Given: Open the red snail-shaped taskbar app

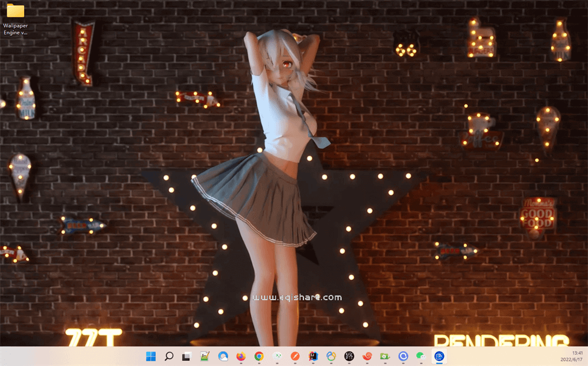Looking at the screenshot, I should (x=367, y=357).
